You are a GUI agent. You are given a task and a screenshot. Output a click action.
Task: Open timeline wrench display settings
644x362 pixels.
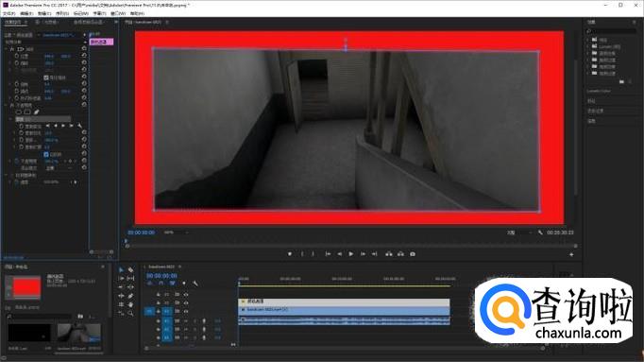point(195,284)
